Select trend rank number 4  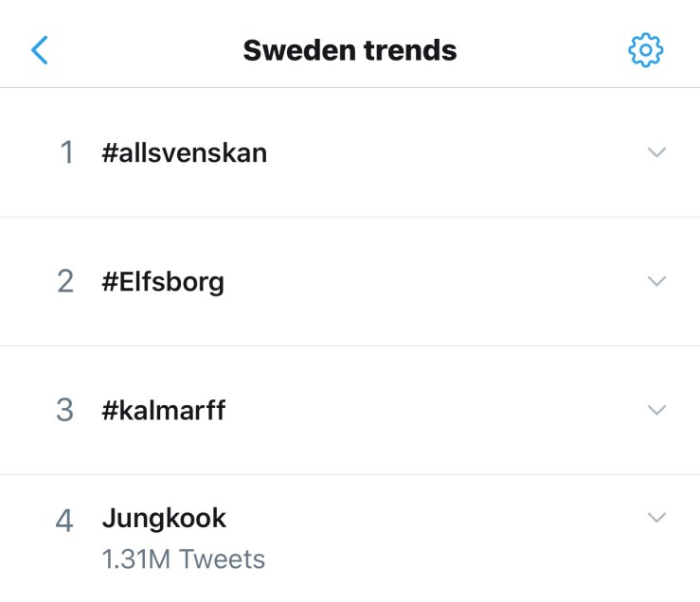point(65,522)
